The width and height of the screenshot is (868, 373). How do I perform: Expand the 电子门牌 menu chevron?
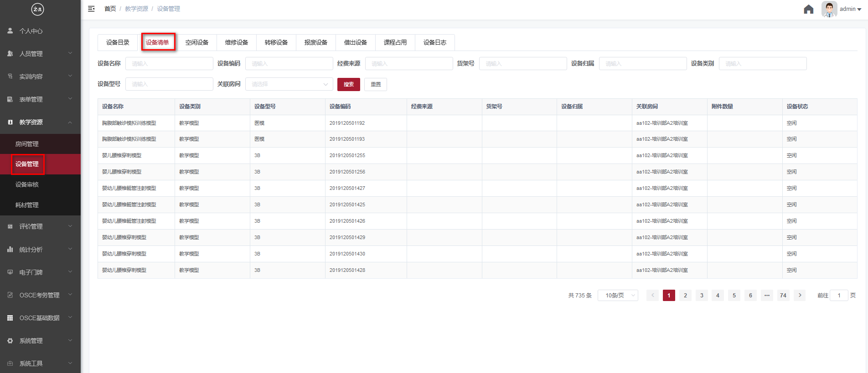[x=70, y=272]
